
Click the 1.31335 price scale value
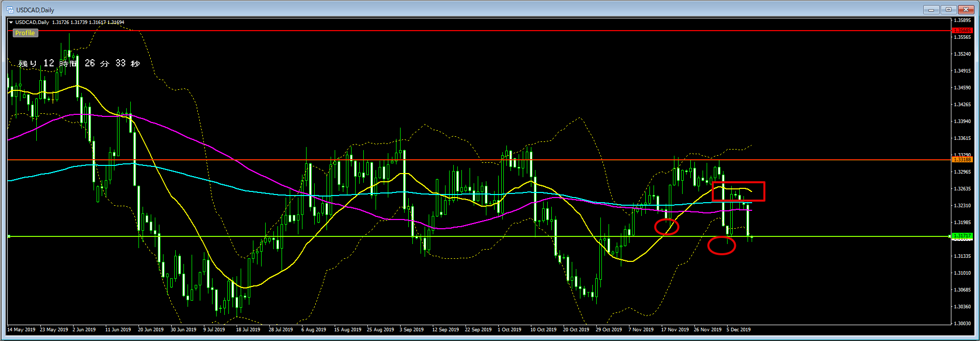click(x=963, y=256)
